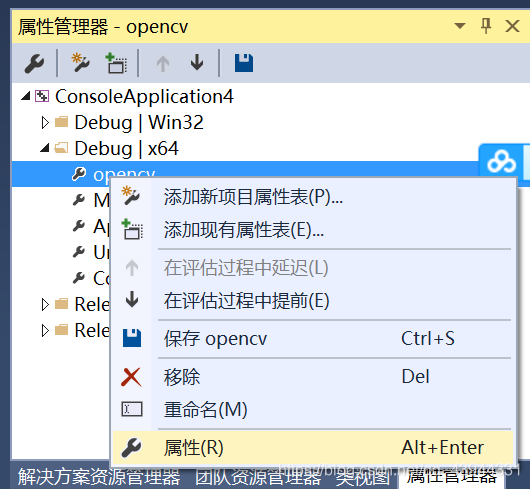Expand the Debug | Win32 node
The width and height of the screenshot is (530, 489).
[45, 123]
